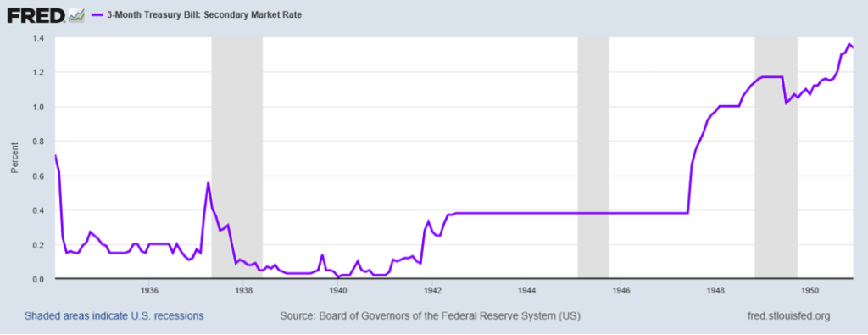Click the Percent axis label

coord(14,158)
